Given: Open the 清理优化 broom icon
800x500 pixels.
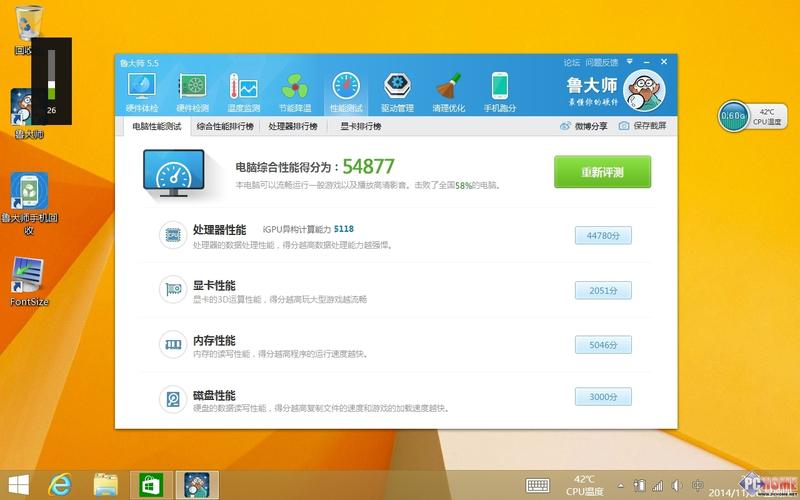Looking at the screenshot, I should [448, 92].
